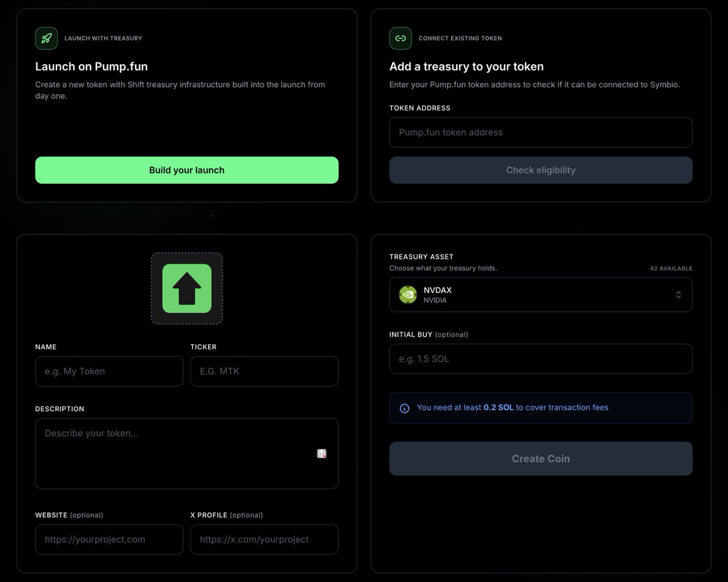Click the Create Coin button
Screen dimensions: 728x582
[x=541, y=459]
